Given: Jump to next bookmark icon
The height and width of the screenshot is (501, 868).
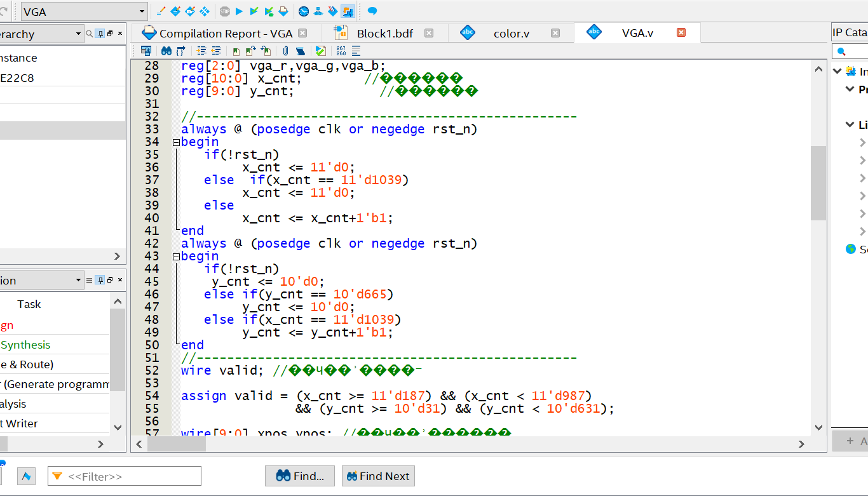Looking at the screenshot, I should coord(250,51).
